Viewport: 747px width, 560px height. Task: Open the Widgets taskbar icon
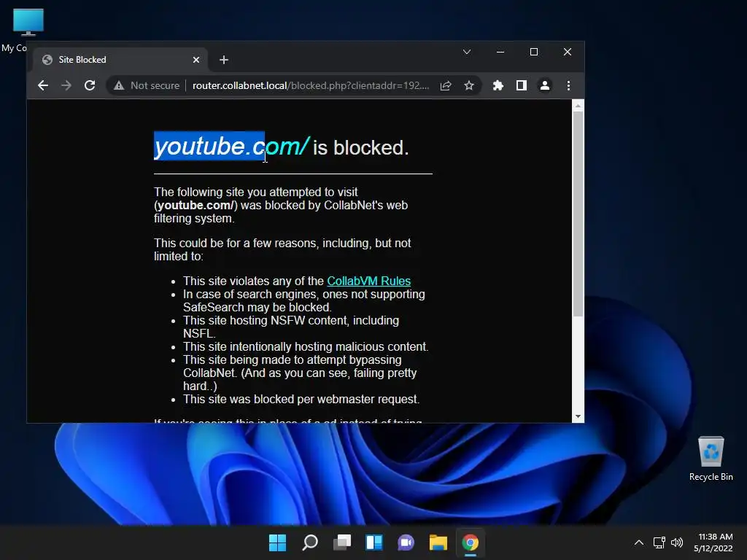(x=374, y=542)
